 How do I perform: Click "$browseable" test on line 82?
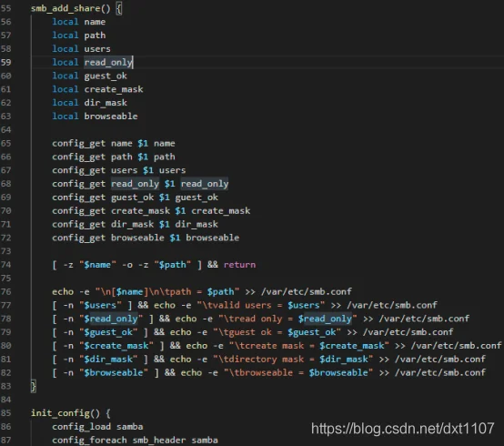point(114,372)
